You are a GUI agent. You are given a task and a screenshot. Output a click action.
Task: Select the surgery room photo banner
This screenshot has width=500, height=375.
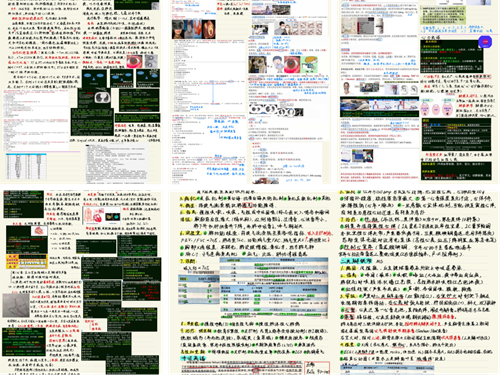pyautogui.click(x=379, y=106)
